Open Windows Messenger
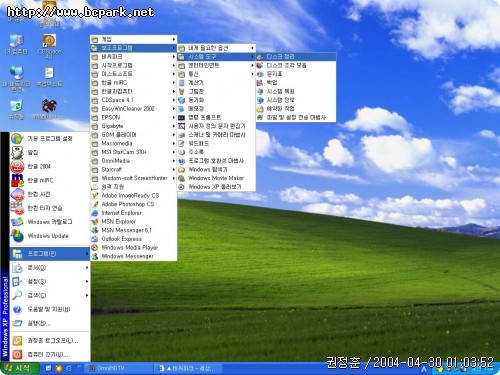Image resolution: width=500 pixels, height=375 pixels. point(134,256)
